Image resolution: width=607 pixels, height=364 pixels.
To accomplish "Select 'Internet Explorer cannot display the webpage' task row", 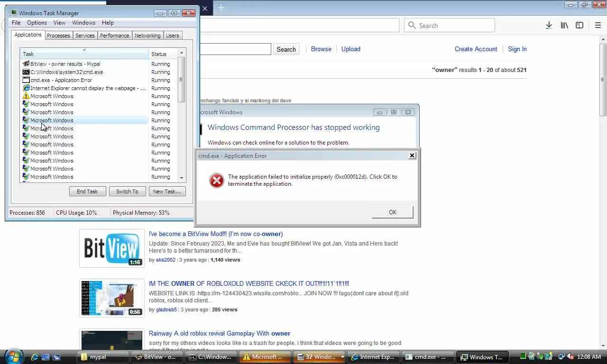I will (84, 88).
